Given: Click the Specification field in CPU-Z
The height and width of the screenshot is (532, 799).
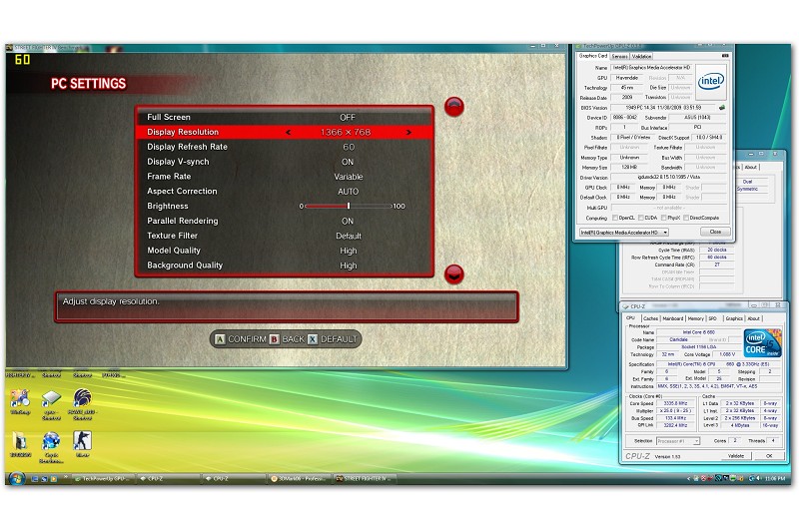Looking at the screenshot, I should tap(718, 364).
